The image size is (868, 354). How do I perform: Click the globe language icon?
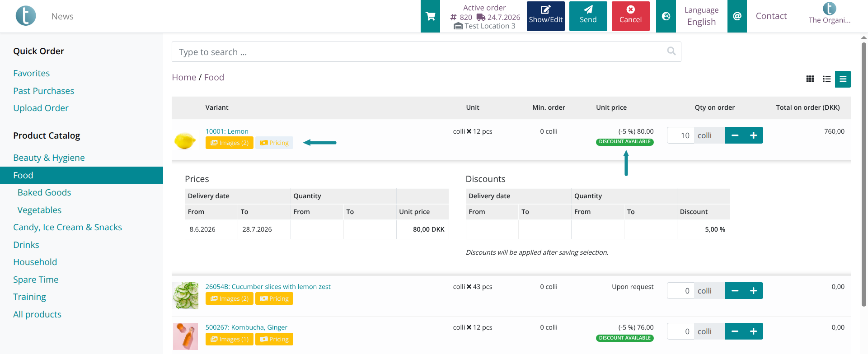tap(666, 16)
